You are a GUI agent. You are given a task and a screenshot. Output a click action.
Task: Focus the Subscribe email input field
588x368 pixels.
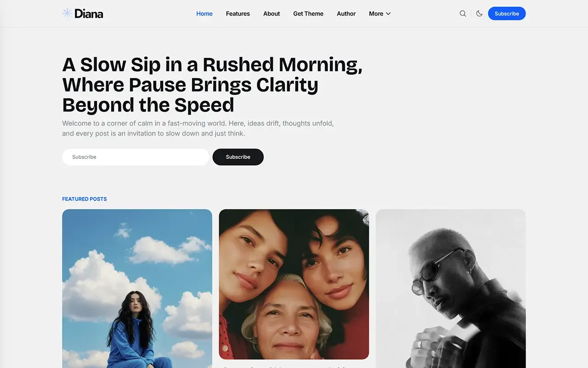[136, 157]
